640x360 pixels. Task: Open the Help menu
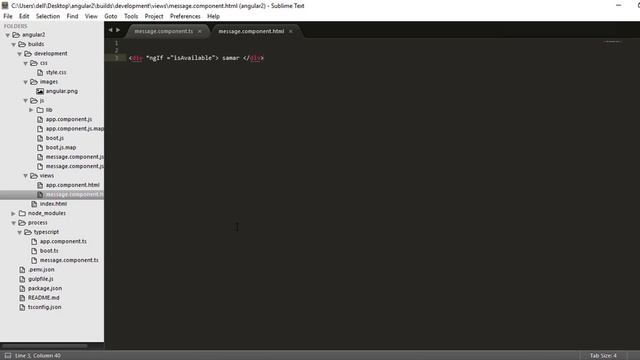pos(213,16)
